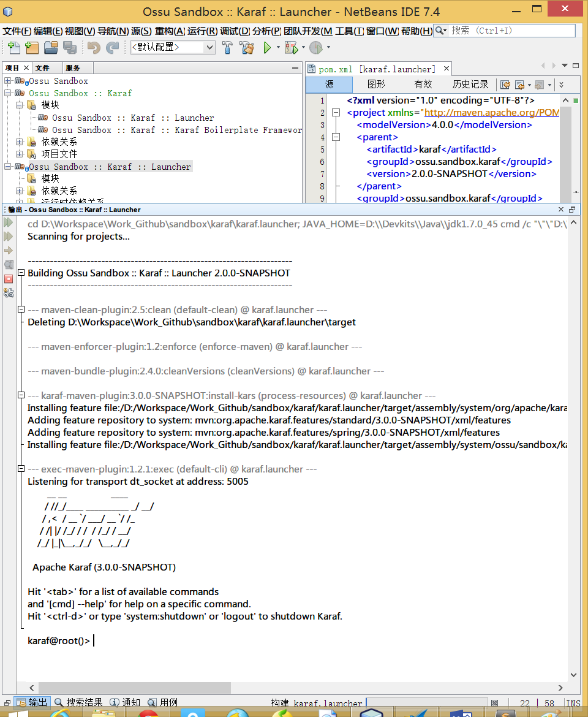588x717 pixels.
Task: Click second rerun-with-options green arrows icon
Action: tap(8, 237)
